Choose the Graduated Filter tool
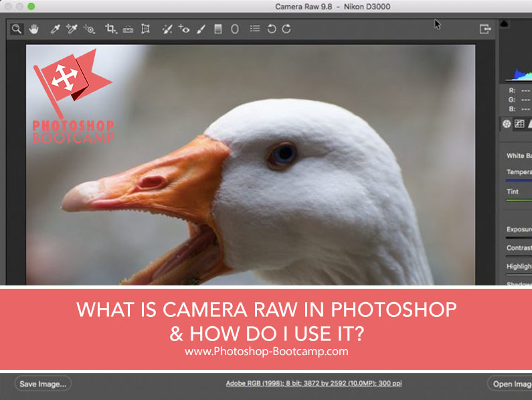The image size is (532, 400). point(218,29)
